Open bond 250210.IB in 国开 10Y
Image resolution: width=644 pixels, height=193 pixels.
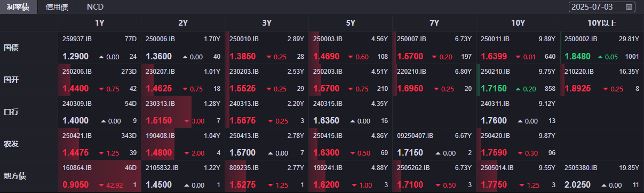pyautogui.click(x=494, y=71)
